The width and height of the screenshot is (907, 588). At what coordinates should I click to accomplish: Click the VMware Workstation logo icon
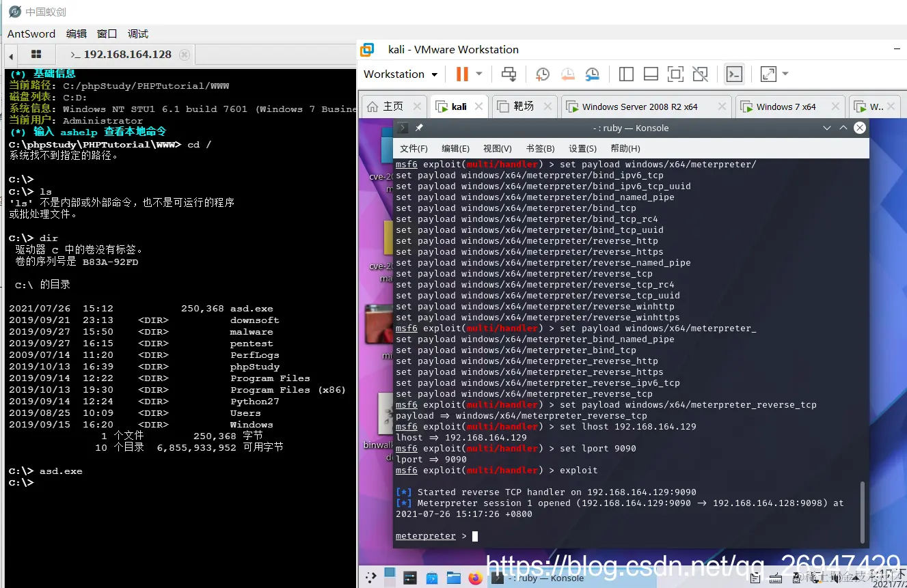[x=368, y=50]
